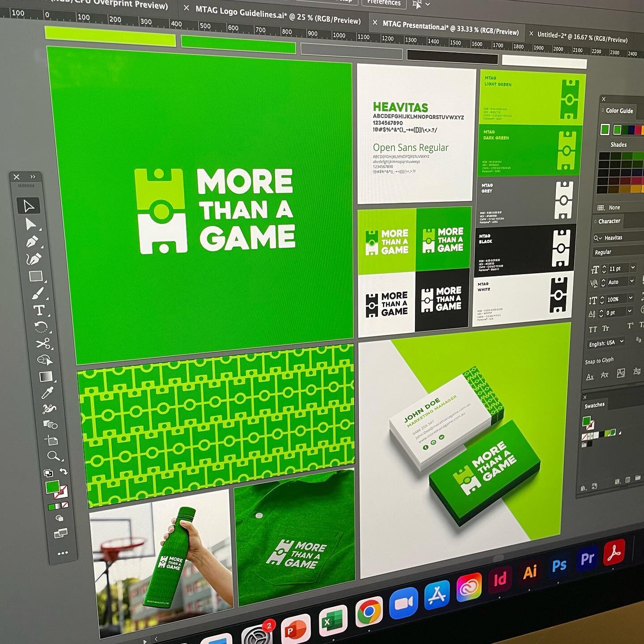Collapse the Character panel via its tab arrows
Viewport: 644px width, 644px height.
pos(595,222)
